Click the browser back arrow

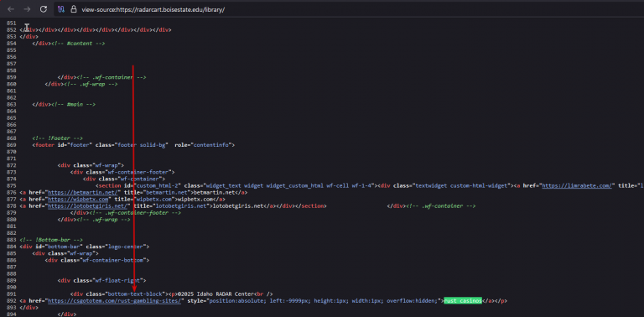pos(11,9)
